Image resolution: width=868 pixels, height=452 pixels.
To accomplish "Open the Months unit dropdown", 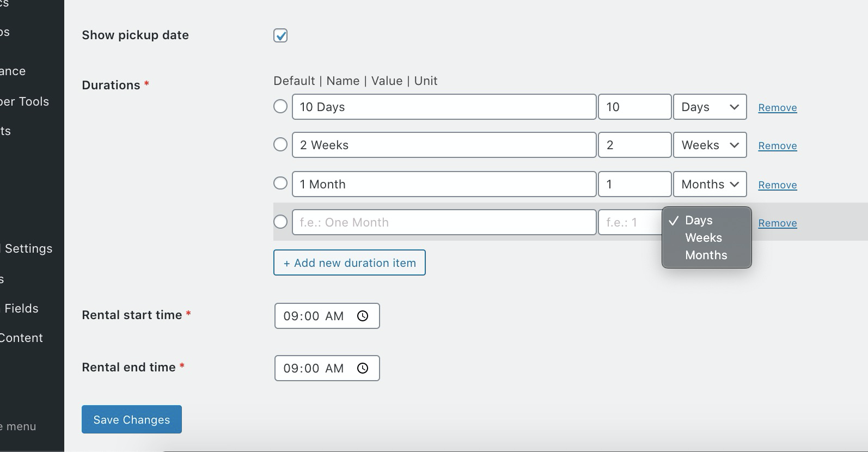I will click(x=710, y=184).
